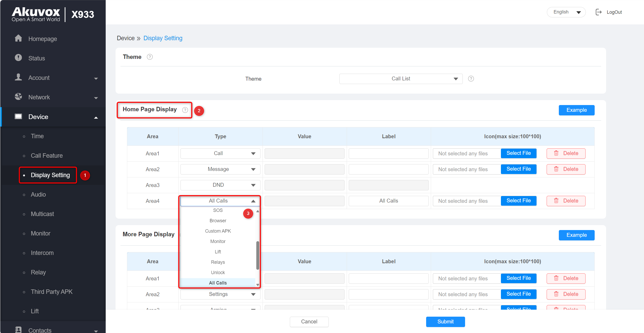The width and height of the screenshot is (644, 333).
Task: Click More Page Display Example button
Action: point(576,235)
